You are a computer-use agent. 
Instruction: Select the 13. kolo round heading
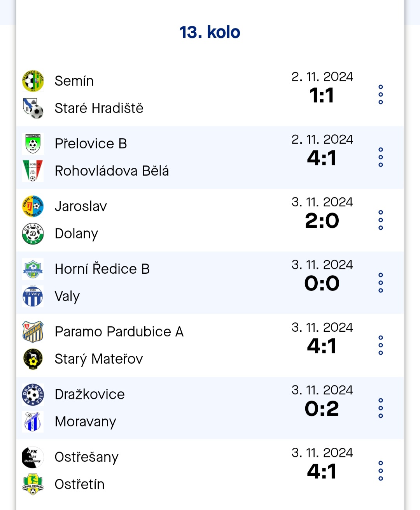point(210,32)
